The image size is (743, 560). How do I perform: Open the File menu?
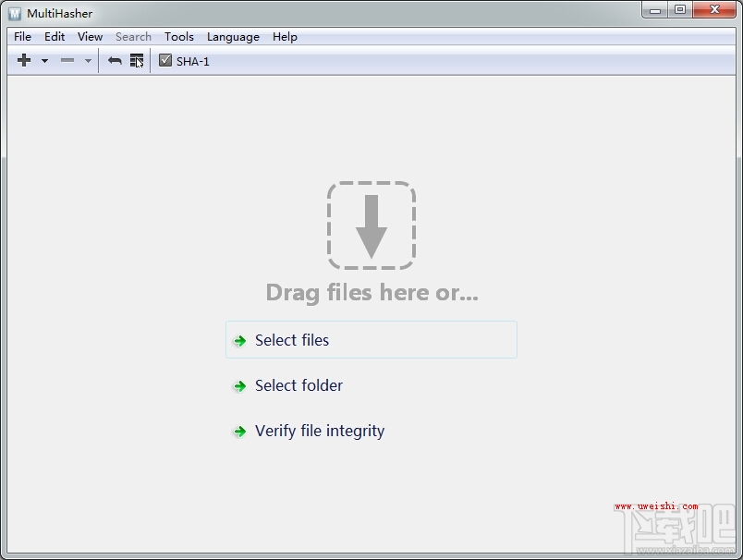[22, 36]
